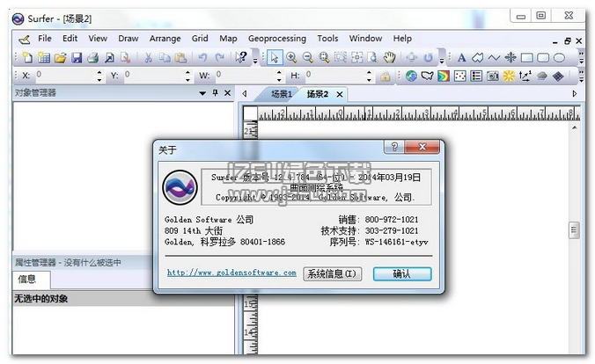Create a new 3D Surface map

(541, 76)
